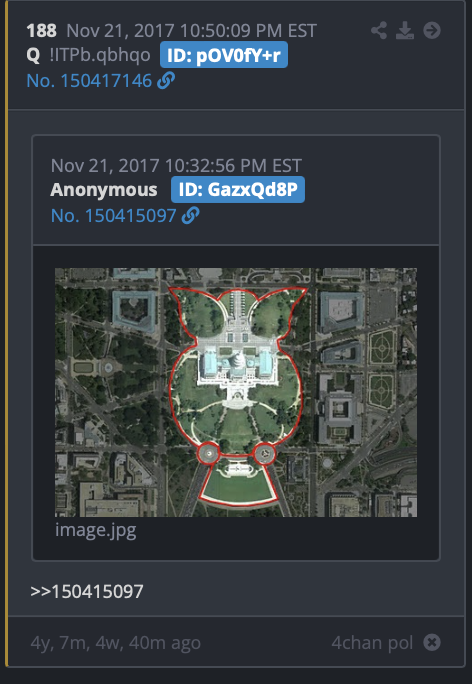The width and height of the screenshot is (472, 684).
Task: Click the Q author name
Action: (33, 55)
